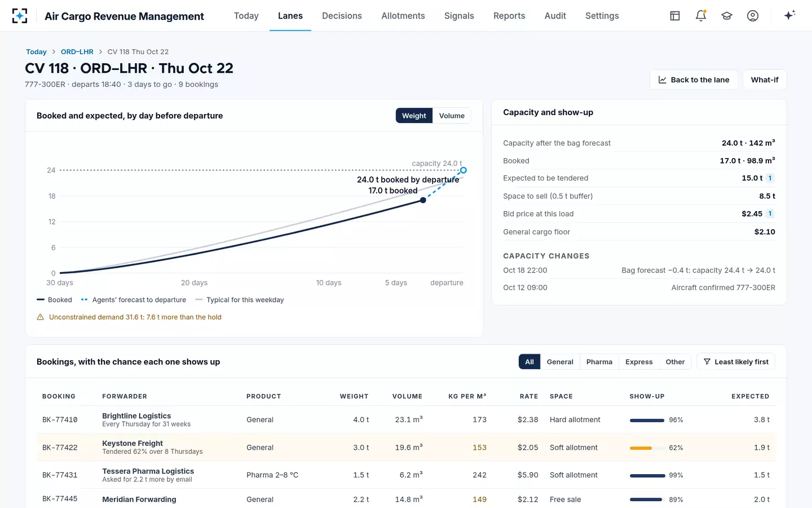Open the notifications bell
Image resolution: width=812 pixels, height=508 pixels.
coord(701,16)
